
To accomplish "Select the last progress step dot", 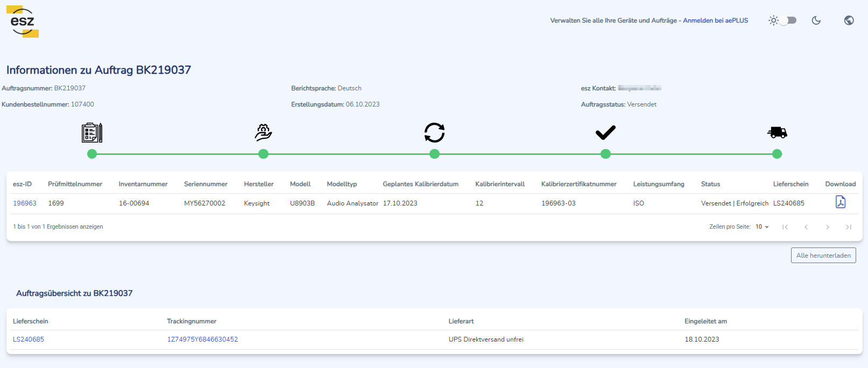I will pyautogui.click(x=777, y=154).
